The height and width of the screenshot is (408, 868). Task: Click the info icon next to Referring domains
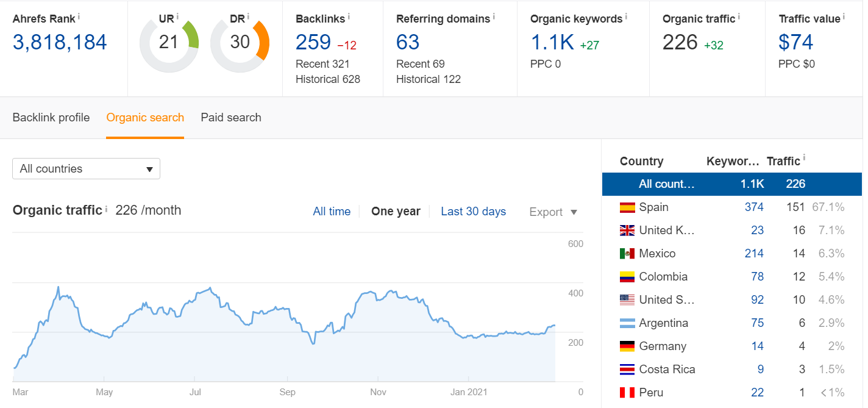click(x=494, y=16)
